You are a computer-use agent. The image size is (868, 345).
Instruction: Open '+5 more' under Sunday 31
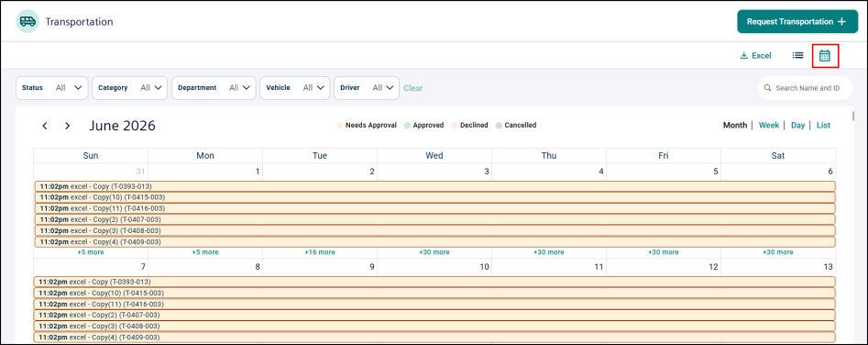[x=91, y=252]
